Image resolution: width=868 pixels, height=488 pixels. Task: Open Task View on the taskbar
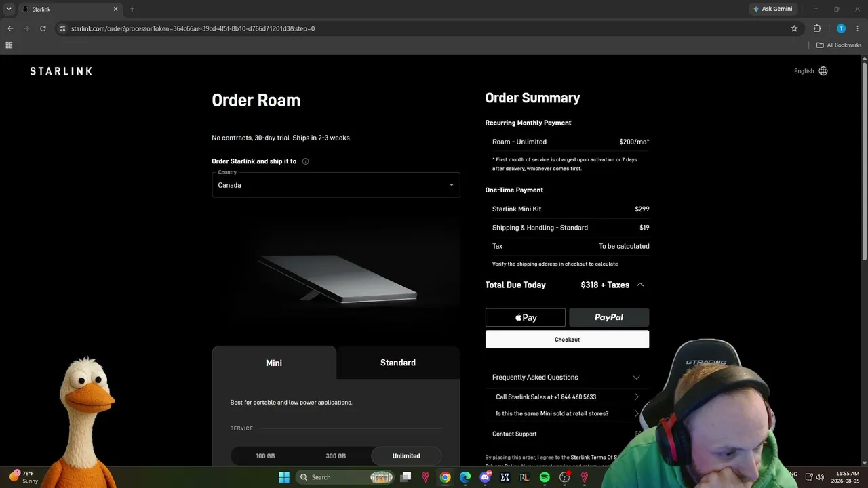click(406, 477)
